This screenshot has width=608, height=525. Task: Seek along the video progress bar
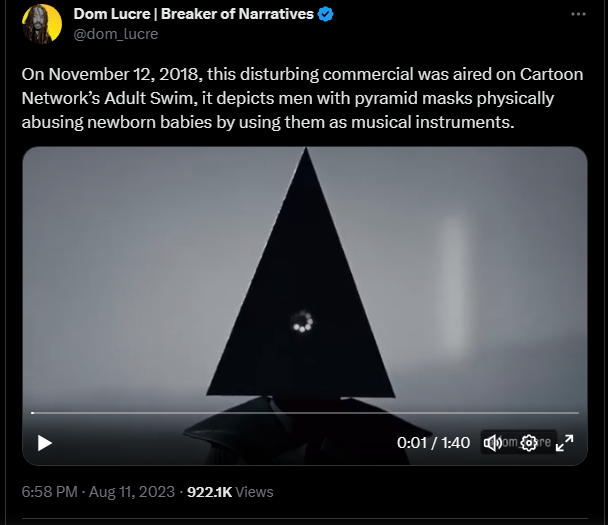[305, 413]
